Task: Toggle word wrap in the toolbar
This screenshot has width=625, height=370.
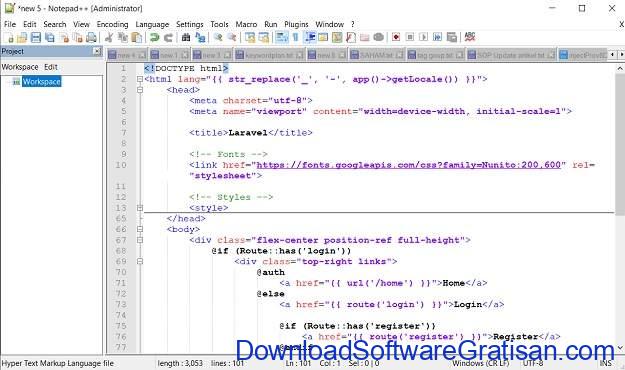Action: click(281, 37)
